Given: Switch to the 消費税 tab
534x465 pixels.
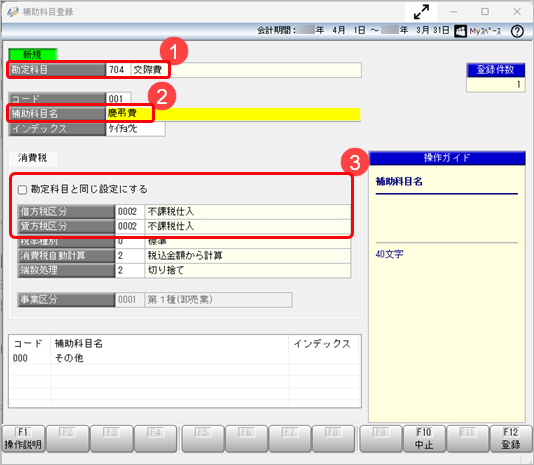Looking at the screenshot, I should click(33, 158).
